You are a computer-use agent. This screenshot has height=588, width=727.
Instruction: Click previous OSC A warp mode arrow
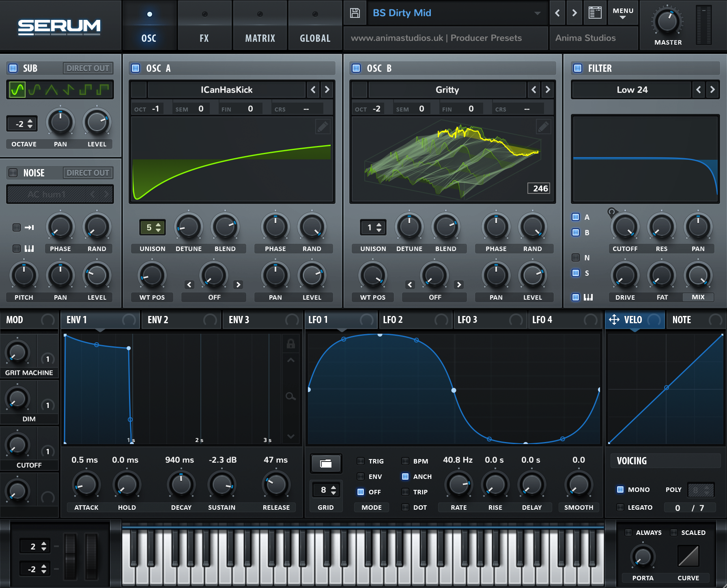(x=189, y=285)
